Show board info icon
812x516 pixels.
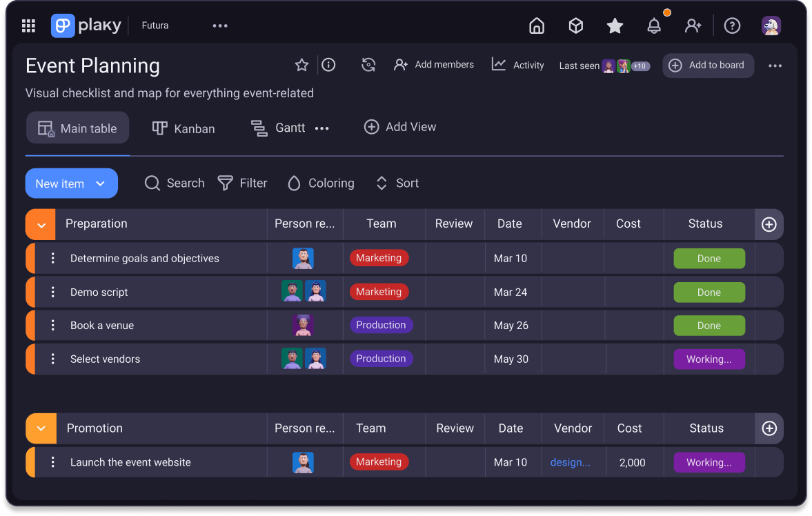[329, 65]
